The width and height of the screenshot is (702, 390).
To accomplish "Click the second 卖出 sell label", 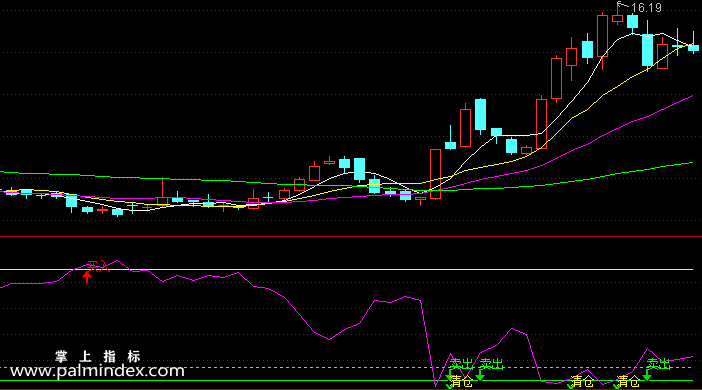I will click(491, 364).
